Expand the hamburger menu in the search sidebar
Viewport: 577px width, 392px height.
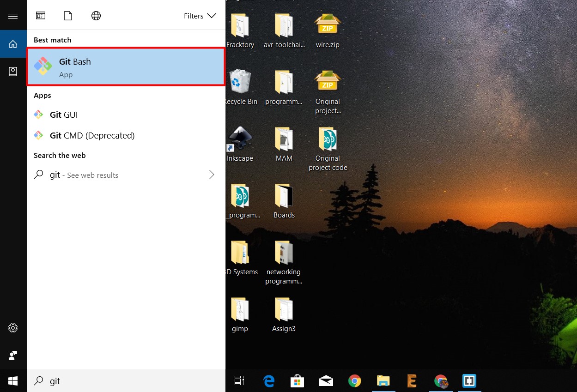pos(13,16)
